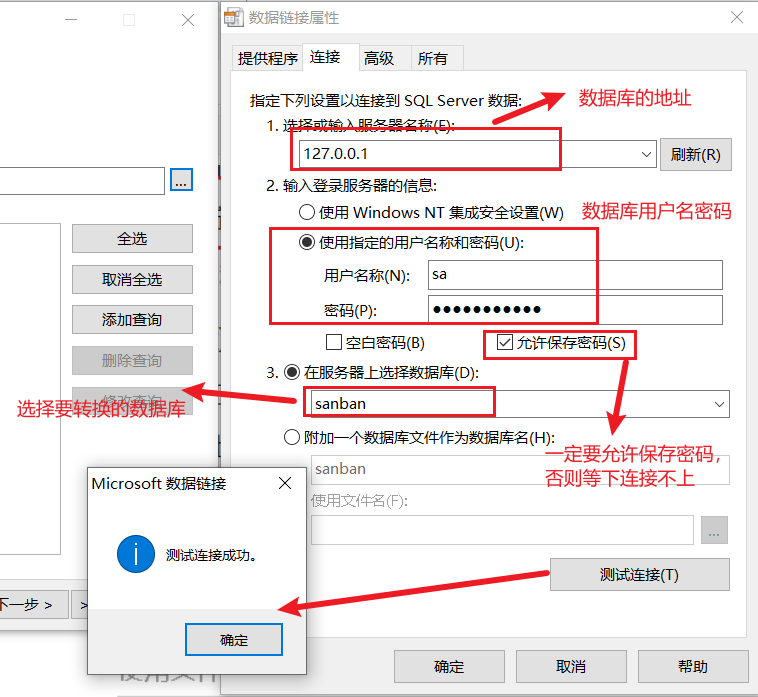This screenshot has width=758, height=697.
Task: Select 附加一个数据库文件作为数据库名 radio button
Action: coord(292,437)
